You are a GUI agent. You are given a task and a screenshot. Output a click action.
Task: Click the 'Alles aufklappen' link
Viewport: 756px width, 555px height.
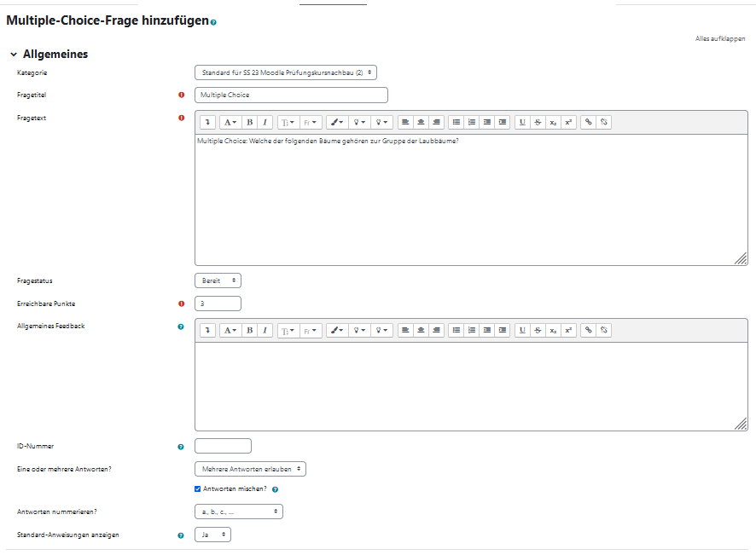tap(720, 39)
